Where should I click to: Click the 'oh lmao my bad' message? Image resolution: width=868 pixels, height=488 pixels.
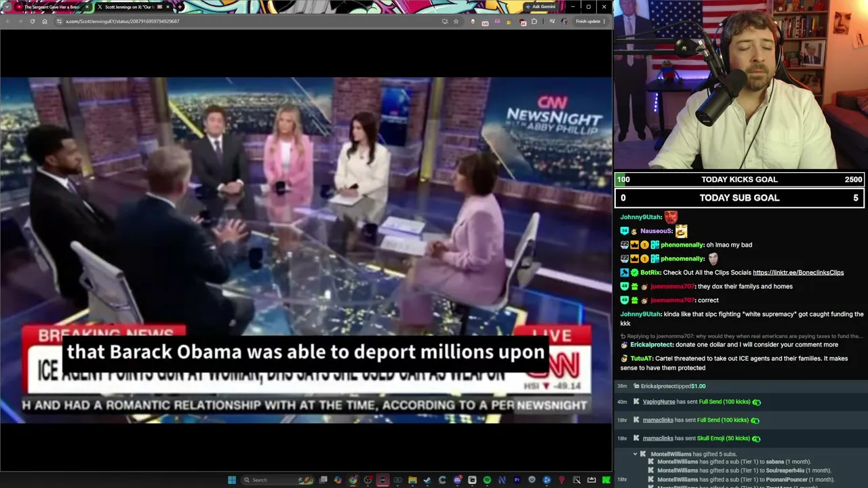coord(729,245)
